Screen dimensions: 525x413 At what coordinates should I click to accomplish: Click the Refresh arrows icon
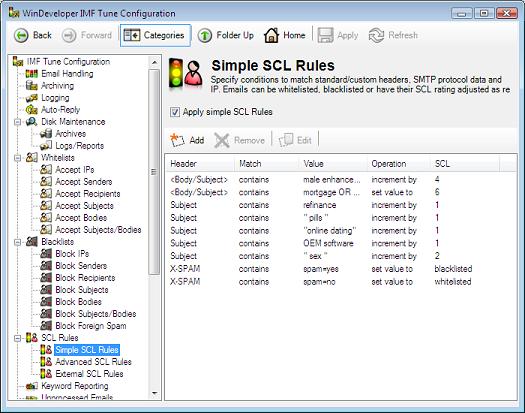pos(376,35)
